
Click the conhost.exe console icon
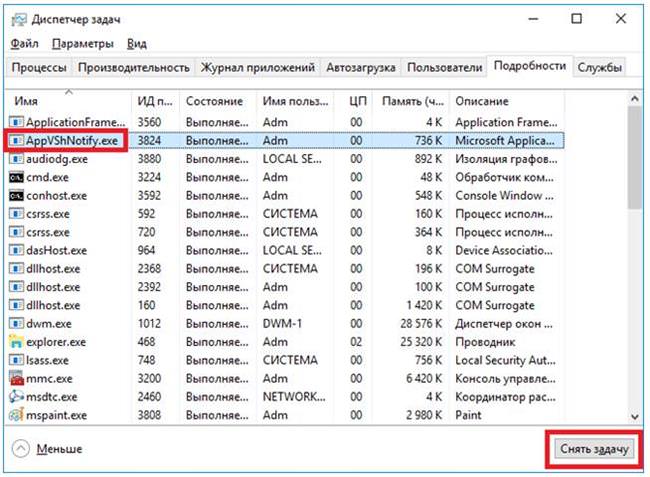click(x=16, y=196)
